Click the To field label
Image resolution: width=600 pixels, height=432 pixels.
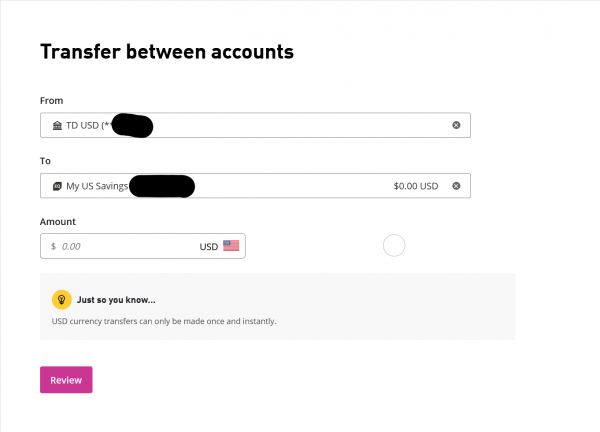(x=45, y=161)
